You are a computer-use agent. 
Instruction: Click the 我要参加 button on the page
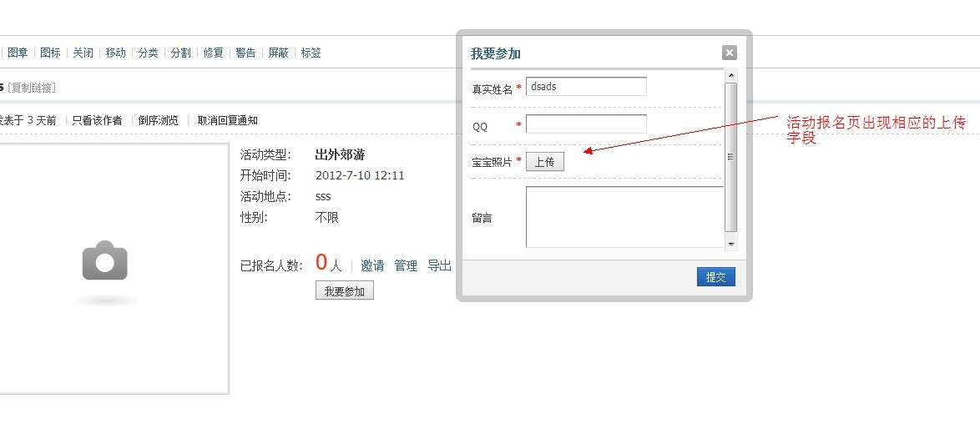345,290
